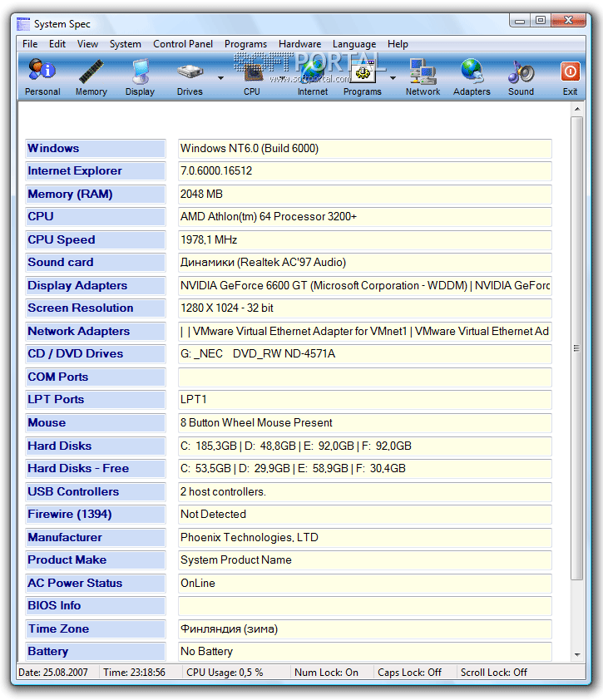Click the CD / DVD Drives label
This screenshot has height=700, width=603.
pos(96,353)
